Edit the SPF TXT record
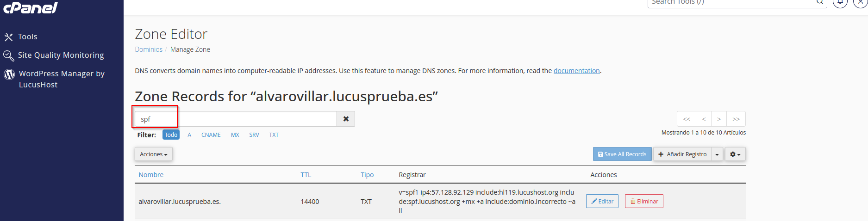This screenshot has height=221, width=868. coord(602,201)
